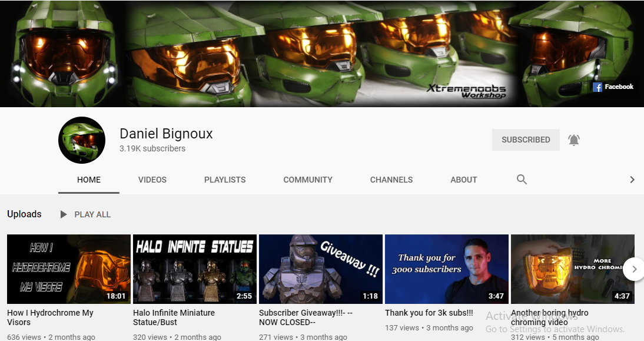Go to the Playlists tab
Screen dimensions: 644x341
click(x=225, y=180)
